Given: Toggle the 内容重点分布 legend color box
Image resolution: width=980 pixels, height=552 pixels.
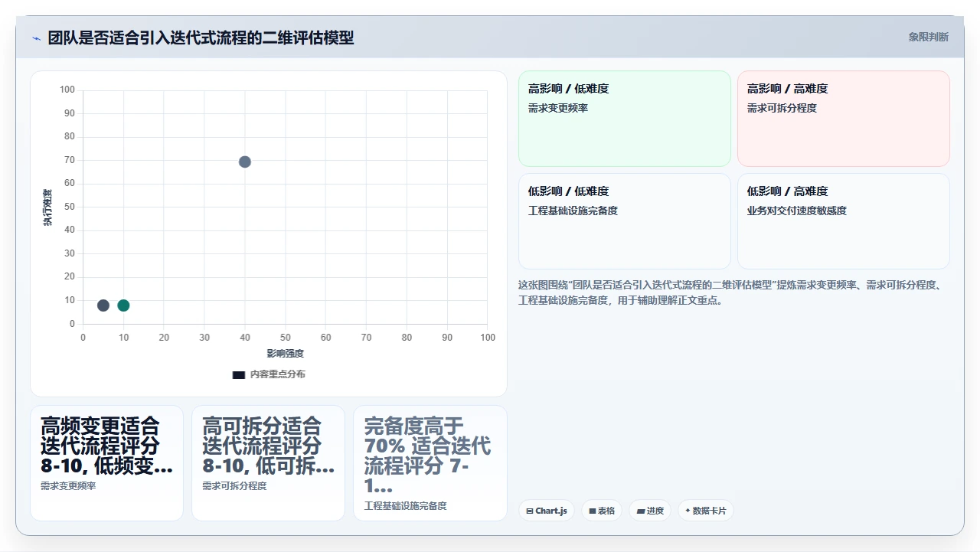Looking at the screenshot, I should tap(239, 375).
